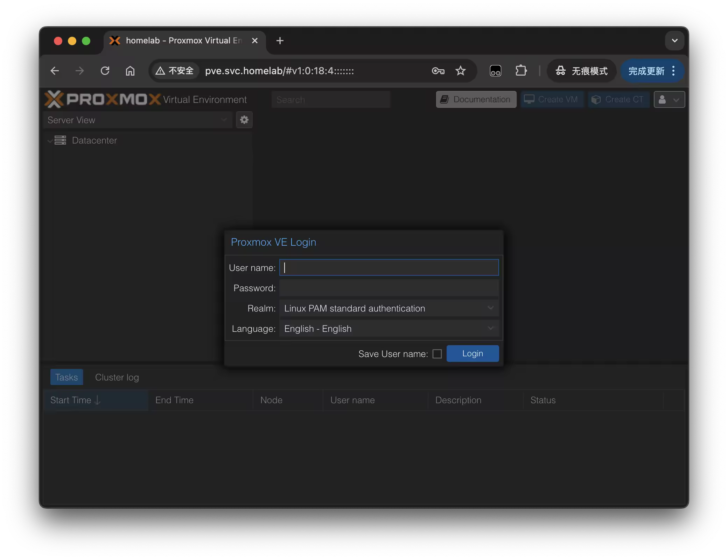
Task: Sort by the Start Time column
Action: point(96,400)
